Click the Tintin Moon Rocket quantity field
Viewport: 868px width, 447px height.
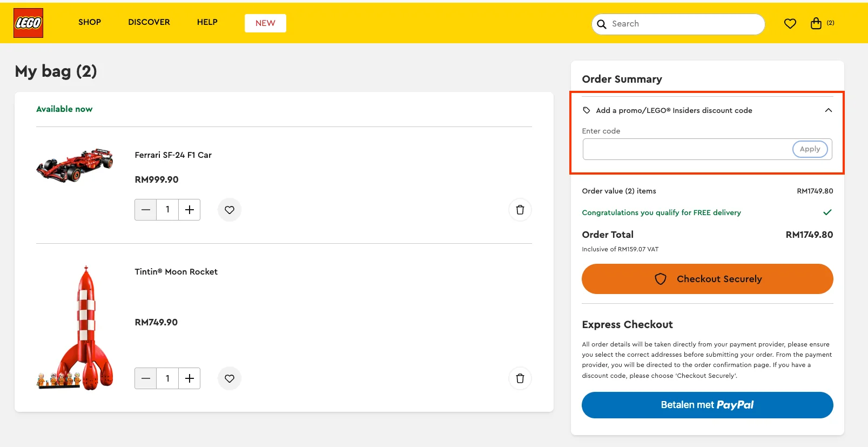167,378
